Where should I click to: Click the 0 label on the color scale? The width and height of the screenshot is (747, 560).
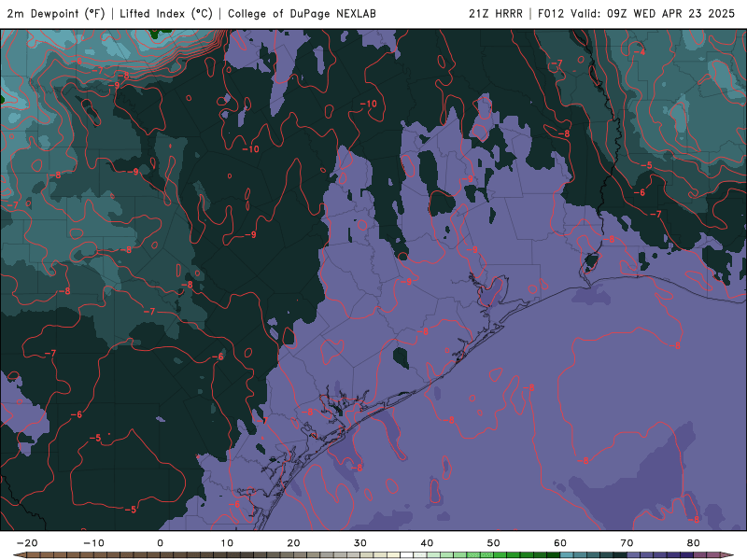tap(160, 543)
